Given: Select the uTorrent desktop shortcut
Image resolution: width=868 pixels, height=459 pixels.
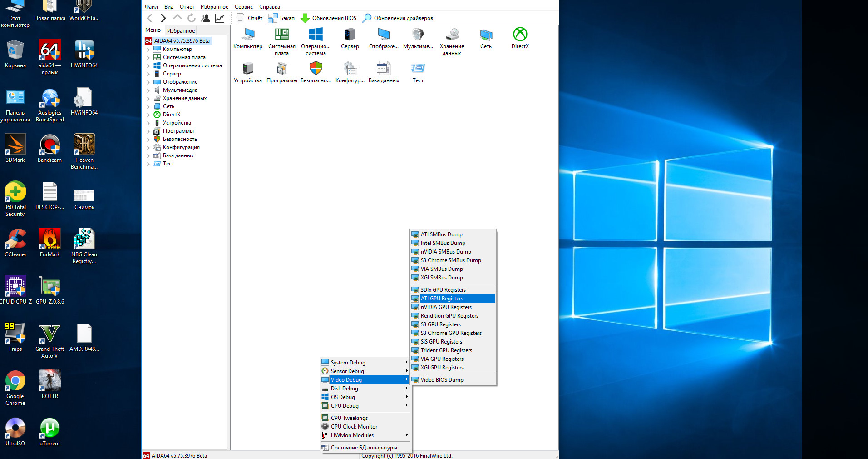Looking at the screenshot, I should pyautogui.click(x=50, y=432).
